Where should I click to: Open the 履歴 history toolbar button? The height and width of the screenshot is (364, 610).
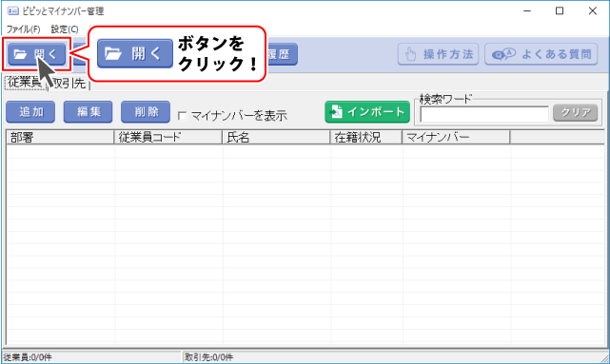click(283, 54)
